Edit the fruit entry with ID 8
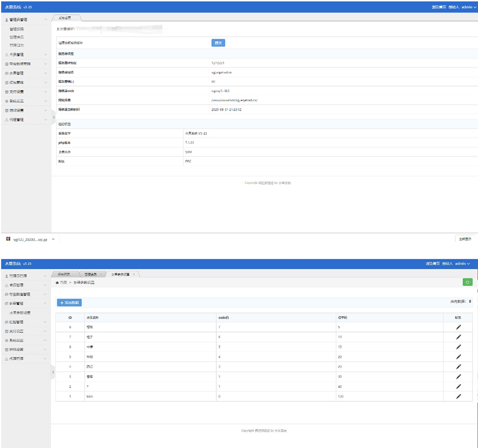 coord(458,327)
